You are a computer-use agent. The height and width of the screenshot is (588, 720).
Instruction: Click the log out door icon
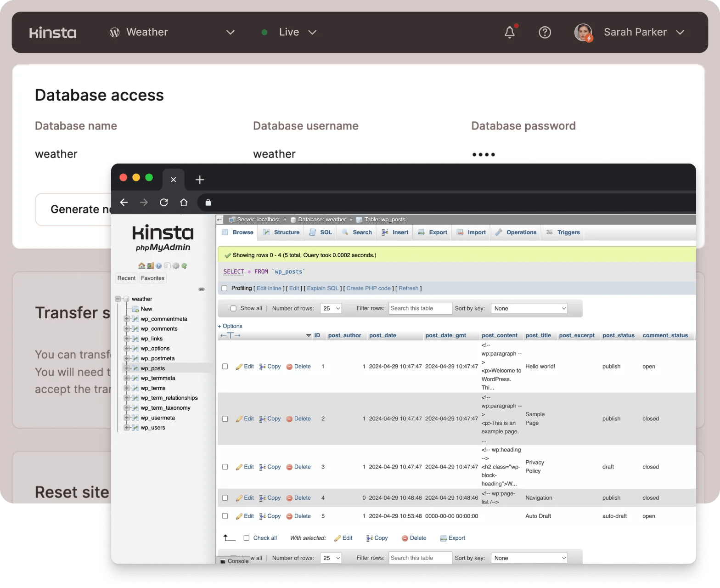(x=150, y=266)
